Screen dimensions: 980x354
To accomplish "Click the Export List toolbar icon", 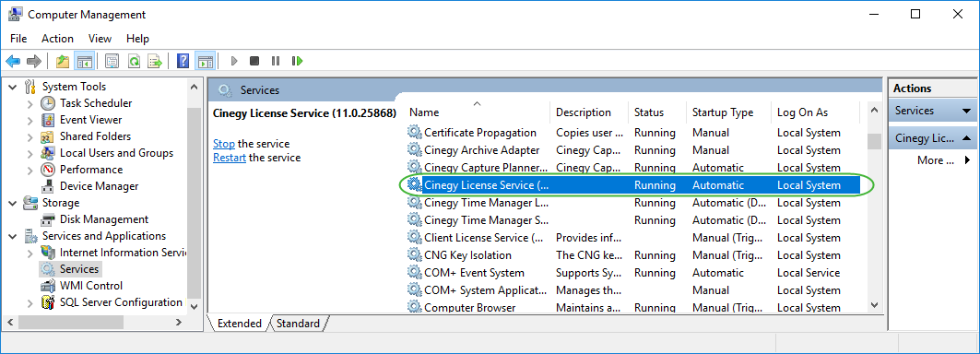I will point(154,61).
